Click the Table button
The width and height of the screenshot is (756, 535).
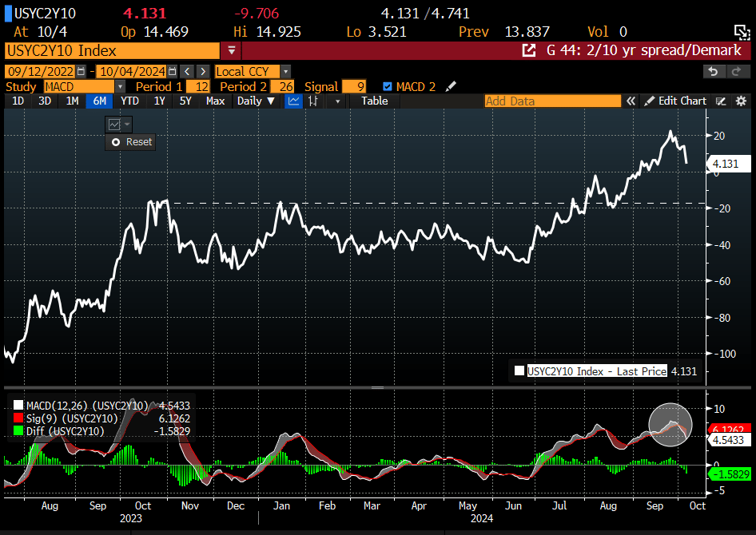[375, 101]
